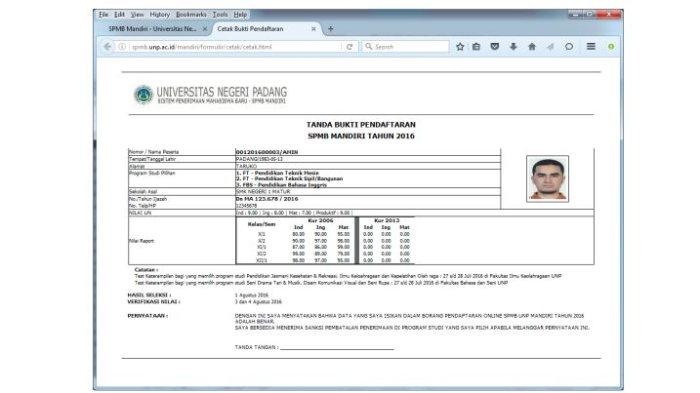Save page to Pocket icon
This screenshot has height=393, width=700.
pos(495,46)
